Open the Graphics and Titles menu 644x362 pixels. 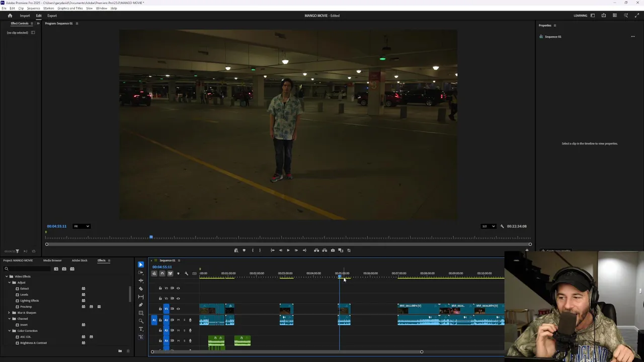pyautogui.click(x=70, y=9)
